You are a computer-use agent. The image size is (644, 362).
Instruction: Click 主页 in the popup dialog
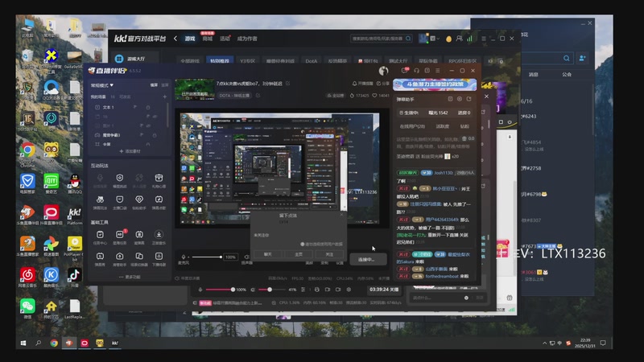(x=299, y=254)
